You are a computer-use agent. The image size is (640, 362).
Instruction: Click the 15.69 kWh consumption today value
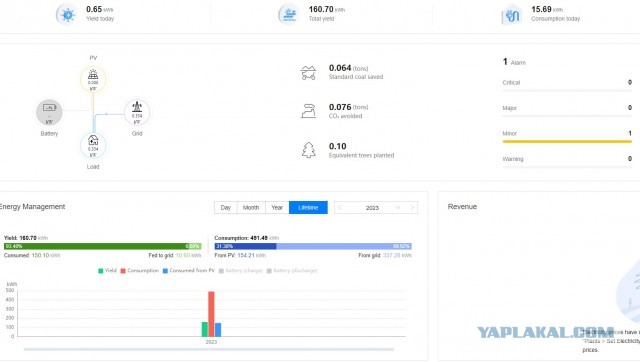[547, 9]
